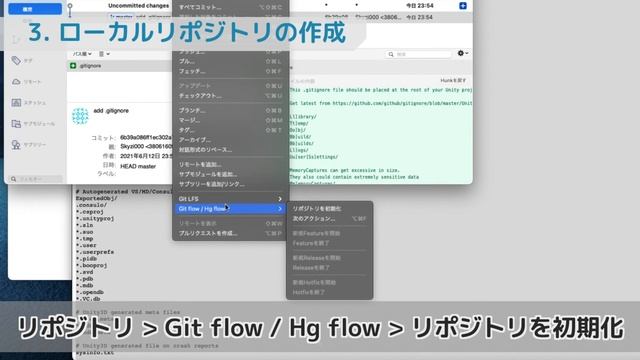The width and height of the screenshot is (640, 360).
Task: Click Hotfixを終了 in the submenu
Action: pyautogui.click(x=329, y=292)
